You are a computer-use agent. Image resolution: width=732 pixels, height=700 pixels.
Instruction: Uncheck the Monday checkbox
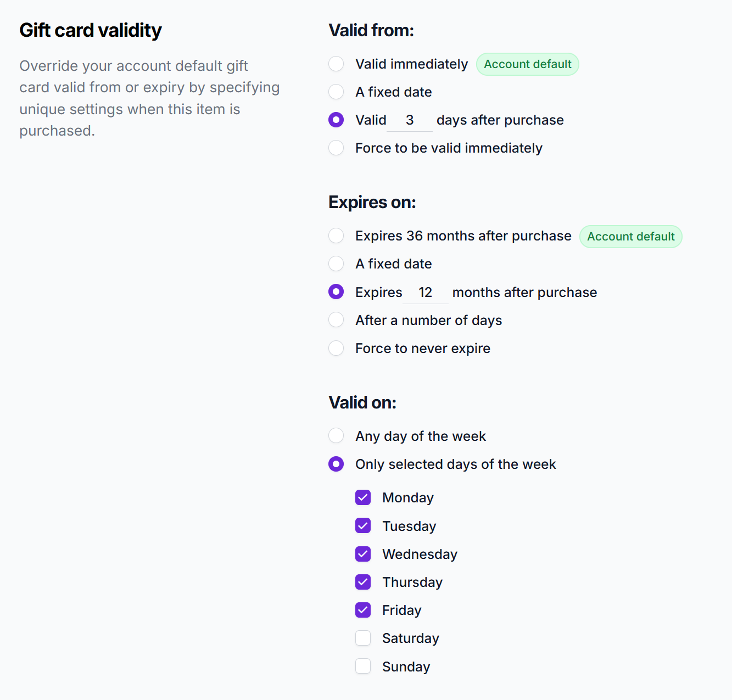(x=363, y=498)
